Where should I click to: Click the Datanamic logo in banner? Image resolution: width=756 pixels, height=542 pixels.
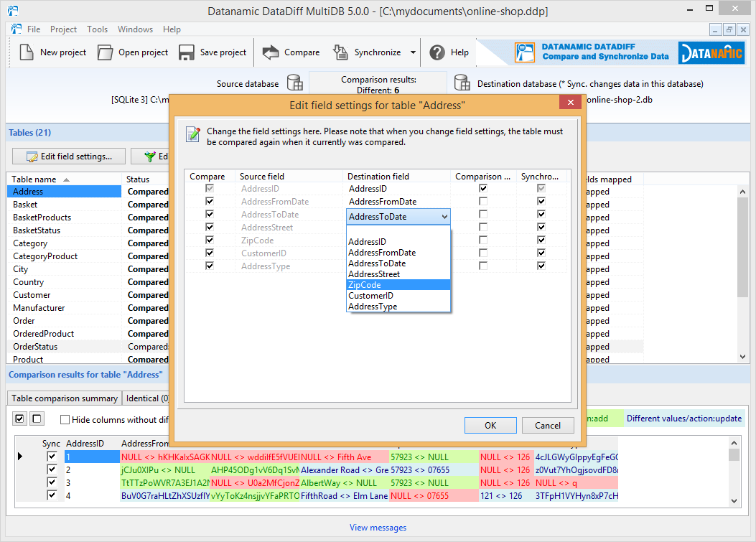[x=711, y=52]
